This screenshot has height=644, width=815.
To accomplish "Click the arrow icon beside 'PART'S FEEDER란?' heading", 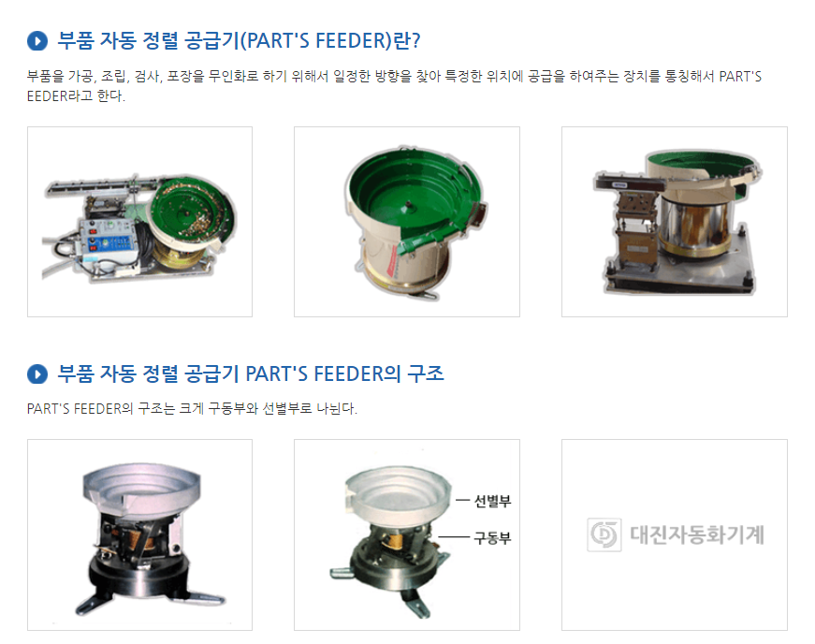I will coord(37,40).
